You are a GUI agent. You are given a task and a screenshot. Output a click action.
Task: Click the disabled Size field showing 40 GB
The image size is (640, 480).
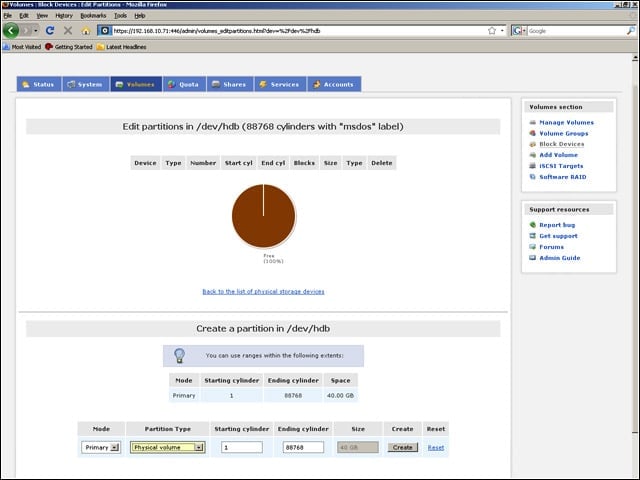358,447
